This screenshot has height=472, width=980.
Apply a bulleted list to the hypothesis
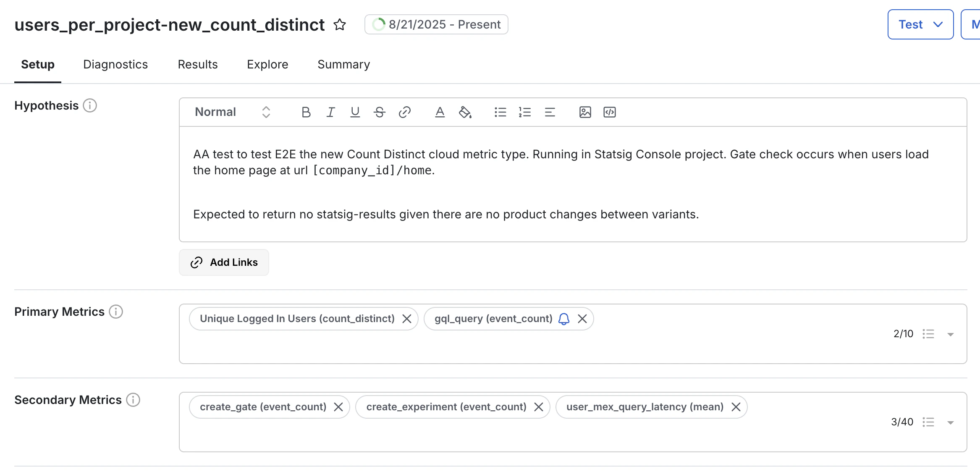[x=500, y=112]
